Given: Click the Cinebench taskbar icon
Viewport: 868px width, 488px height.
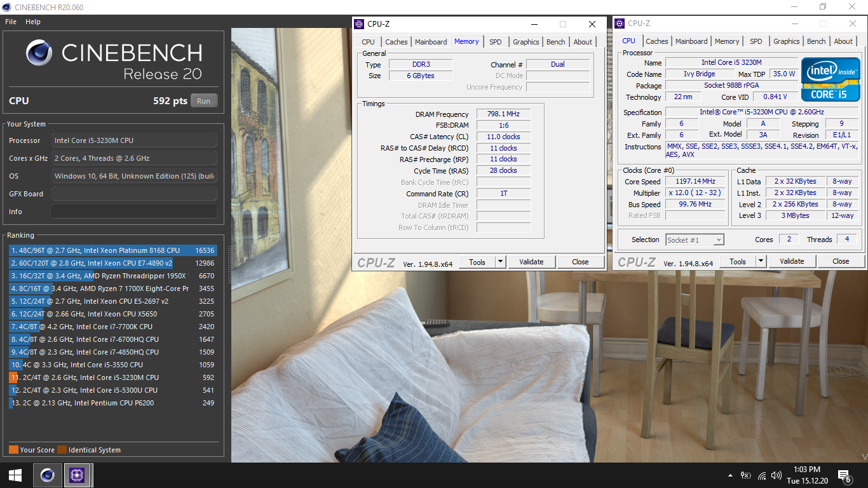Looking at the screenshot, I should (x=47, y=475).
